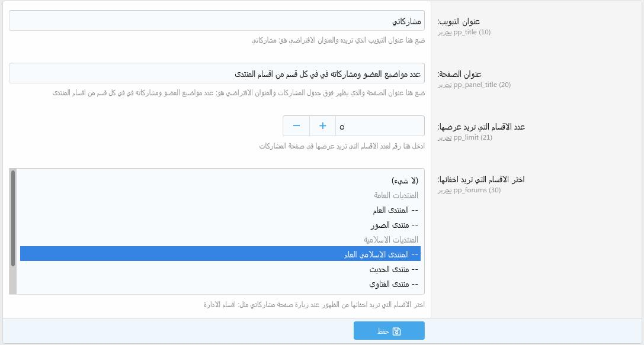Open the تحرير link beside pp_title
This screenshot has height=345, width=644.
click(445, 32)
